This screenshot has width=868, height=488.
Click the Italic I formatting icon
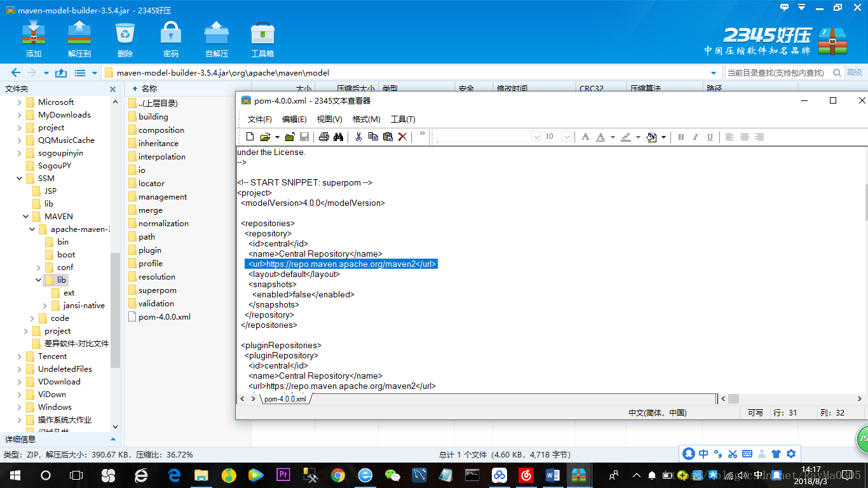tap(695, 137)
